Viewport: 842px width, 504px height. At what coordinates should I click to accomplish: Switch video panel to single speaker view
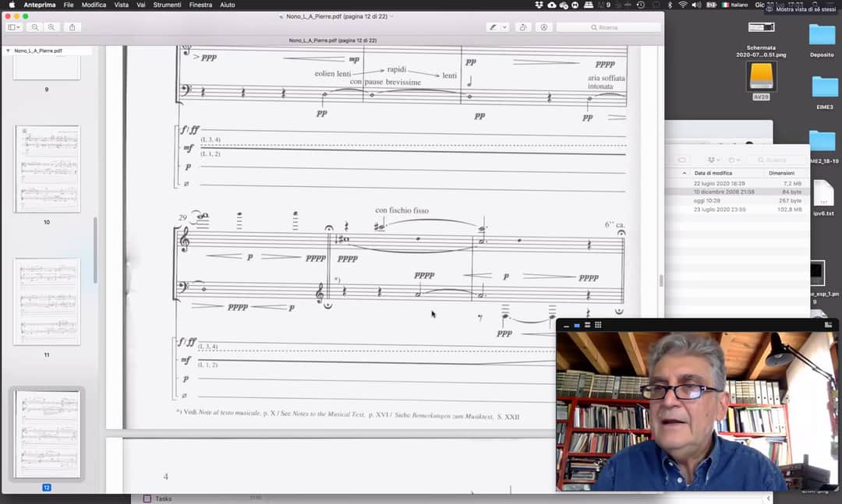coord(577,326)
